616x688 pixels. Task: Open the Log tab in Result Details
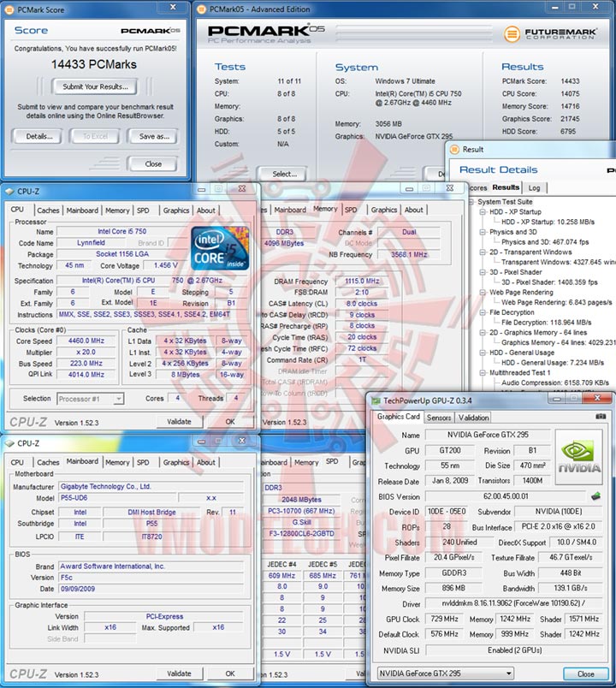click(534, 187)
